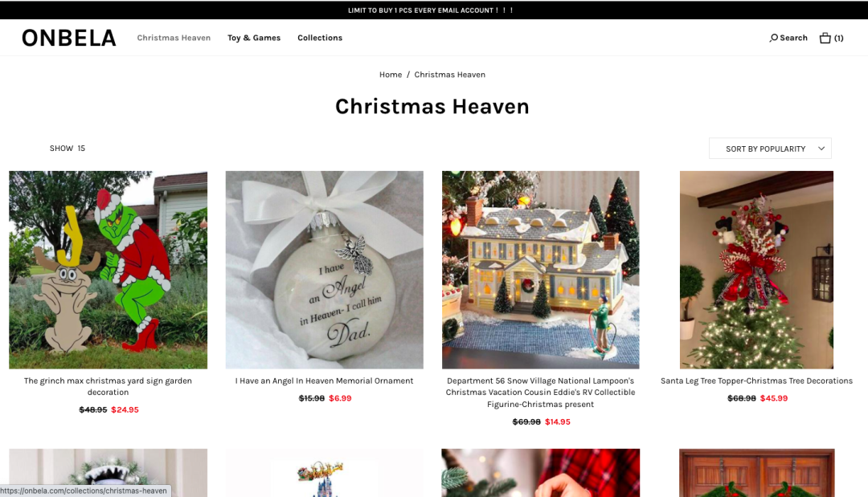Click the limit to buy announcement banner
This screenshot has height=497, width=868.
point(431,10)
